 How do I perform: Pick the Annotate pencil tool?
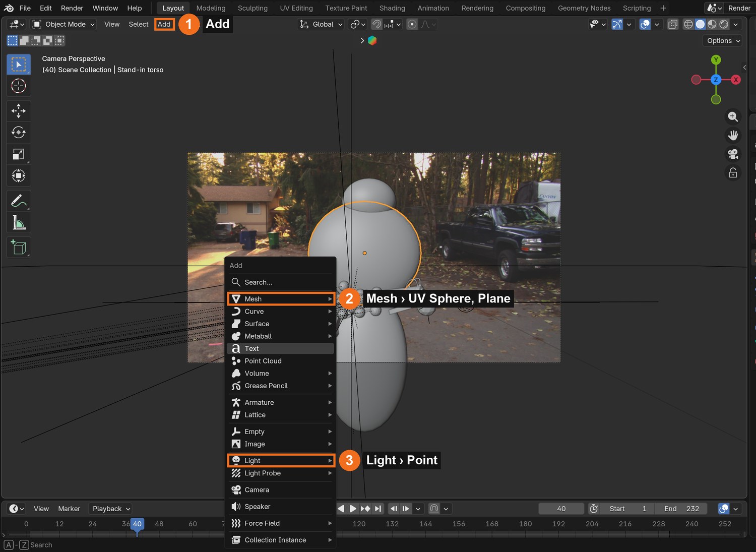(19, 201)
